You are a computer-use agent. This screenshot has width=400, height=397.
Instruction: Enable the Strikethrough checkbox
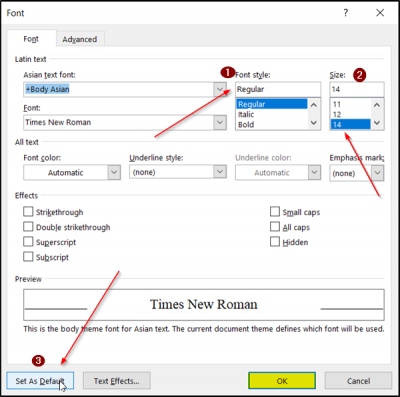click(x=28, y=212)
